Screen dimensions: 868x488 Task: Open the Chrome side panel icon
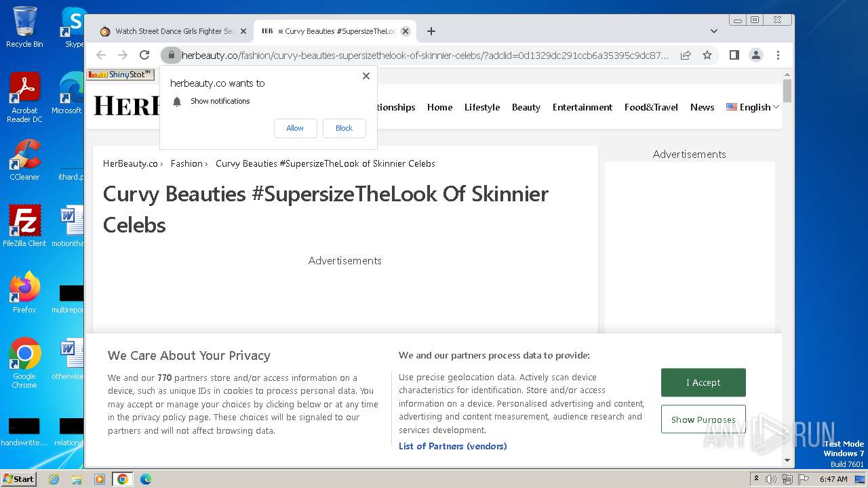pyautogui.click(x=734, y=55)
